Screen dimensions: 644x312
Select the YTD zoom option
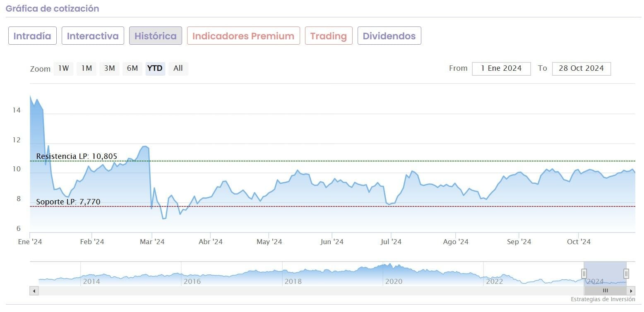coord(155,68)
